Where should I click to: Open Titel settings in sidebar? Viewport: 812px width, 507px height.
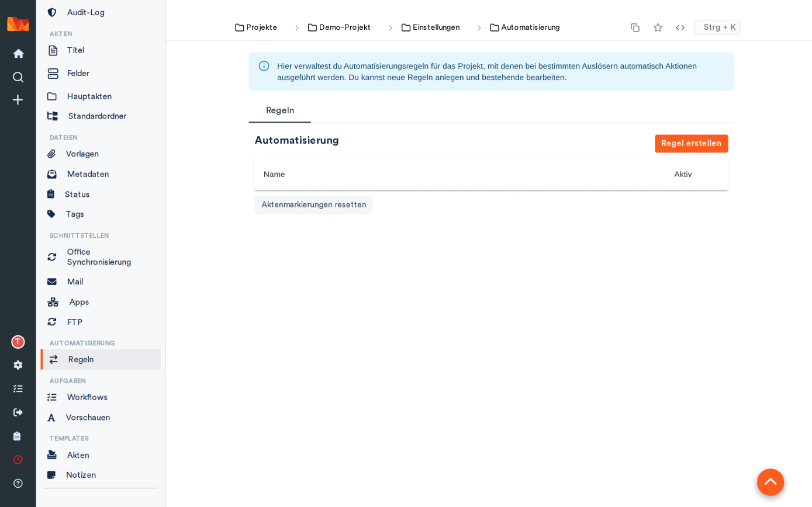101,50
